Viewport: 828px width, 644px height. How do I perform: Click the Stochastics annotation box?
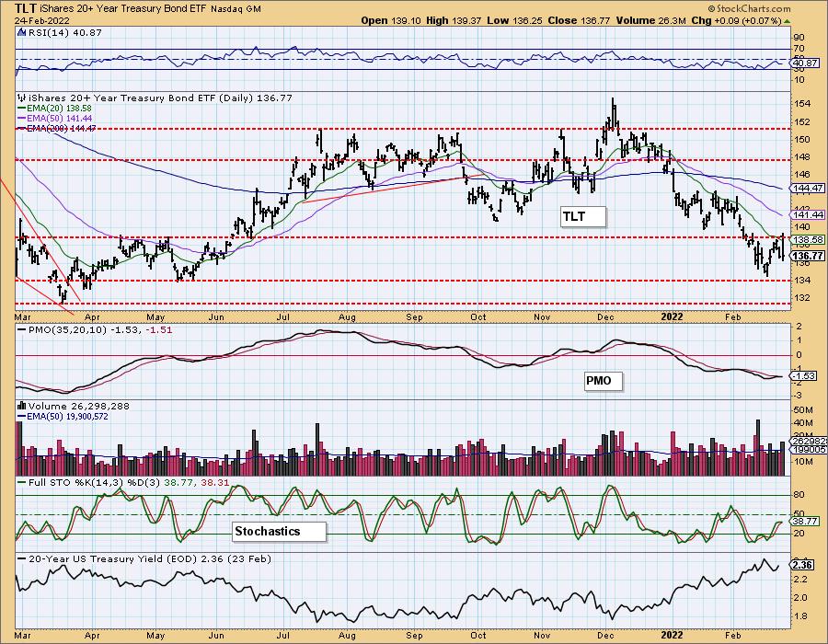pyautogui.click(x=279, y=531)
